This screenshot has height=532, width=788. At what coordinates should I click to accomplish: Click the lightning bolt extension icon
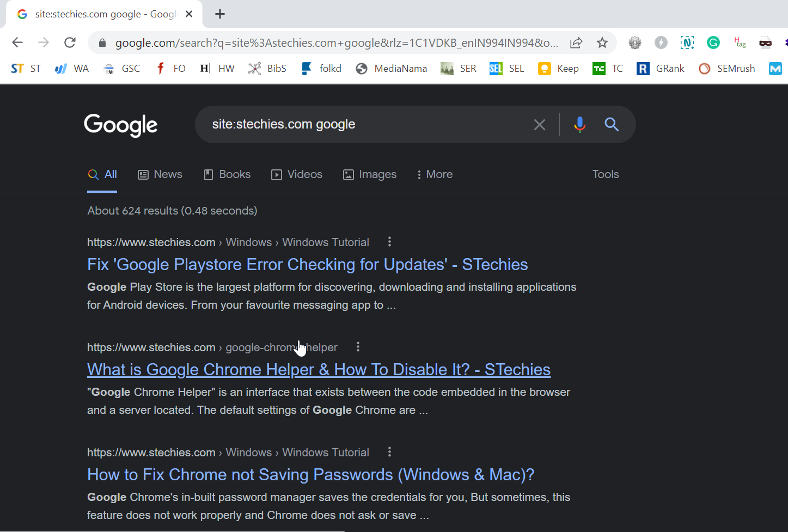(x=661, y=42)
